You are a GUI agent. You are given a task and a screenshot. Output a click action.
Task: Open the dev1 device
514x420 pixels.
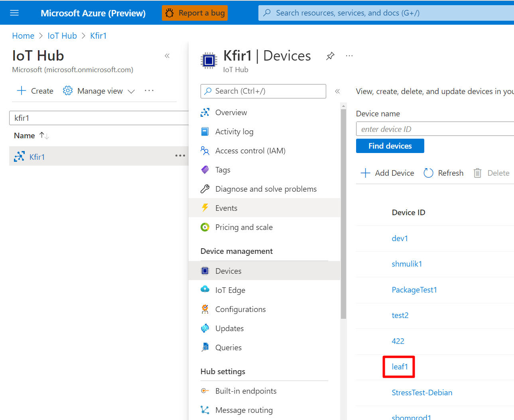click(400, 238)
